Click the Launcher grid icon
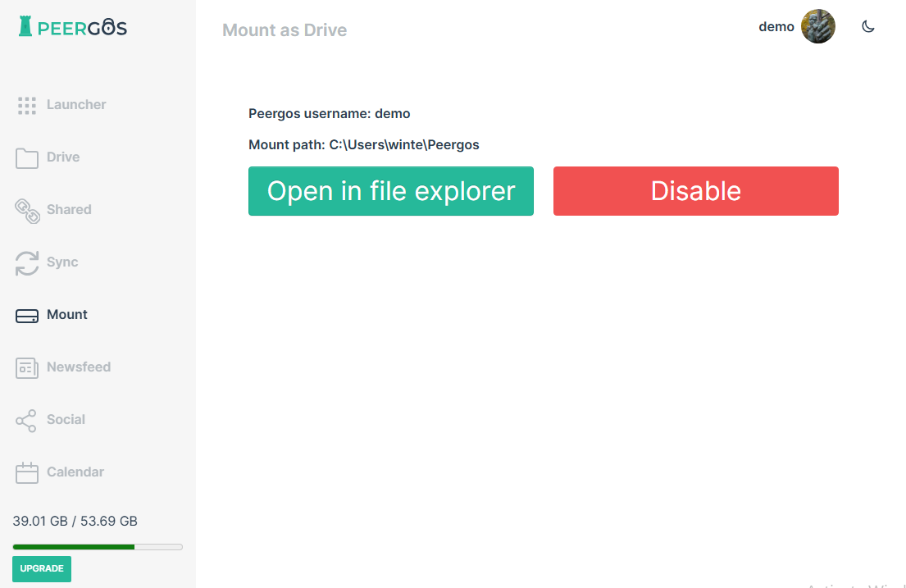Screen dimensions: 906x588 (x=26, y=105)
